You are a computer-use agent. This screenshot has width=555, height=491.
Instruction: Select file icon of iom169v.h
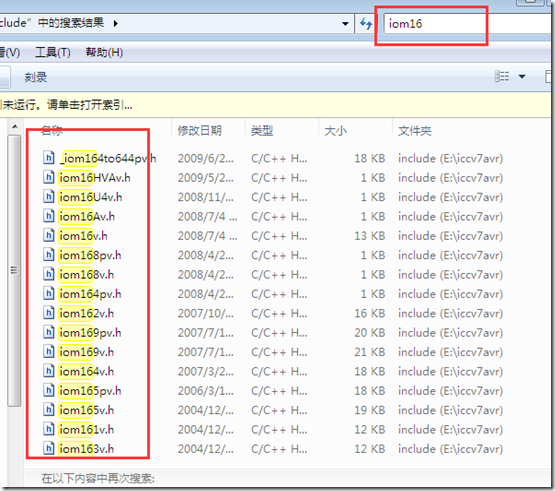coord(49,351)
